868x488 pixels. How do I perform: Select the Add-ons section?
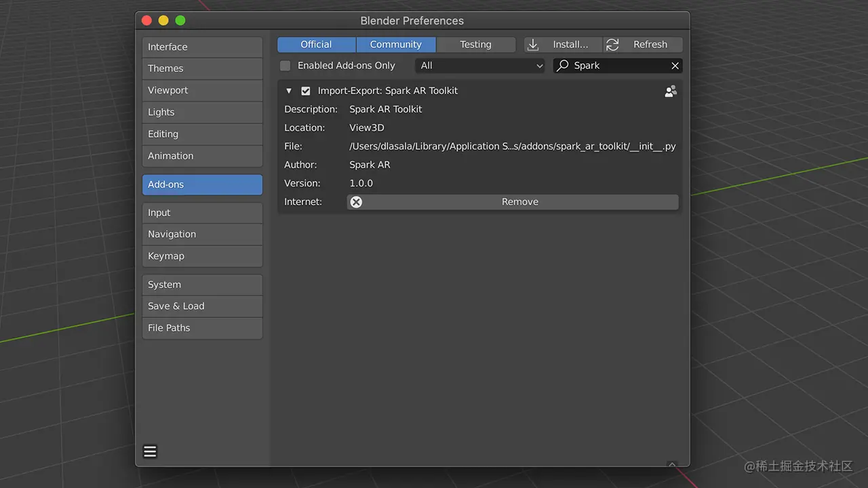tap(202, 184)
